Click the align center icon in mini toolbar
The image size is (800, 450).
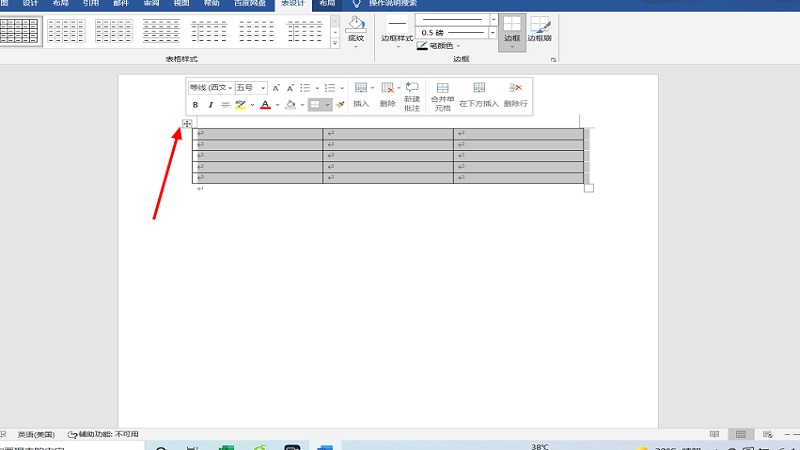(x=225, y=105)
